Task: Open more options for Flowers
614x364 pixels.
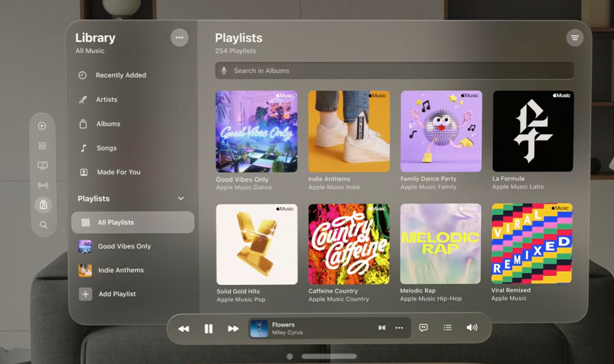Action: tap(399, 328)
